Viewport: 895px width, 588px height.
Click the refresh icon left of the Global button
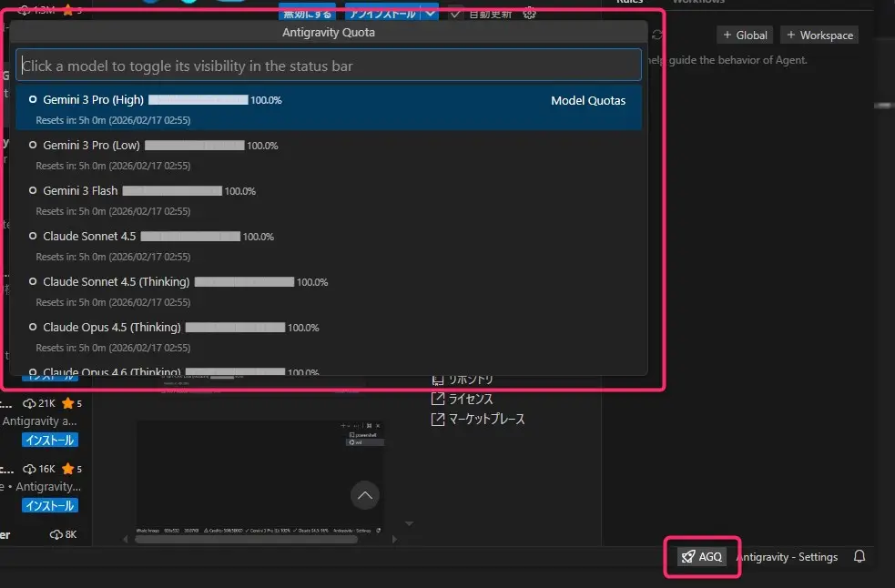[657, 35]
